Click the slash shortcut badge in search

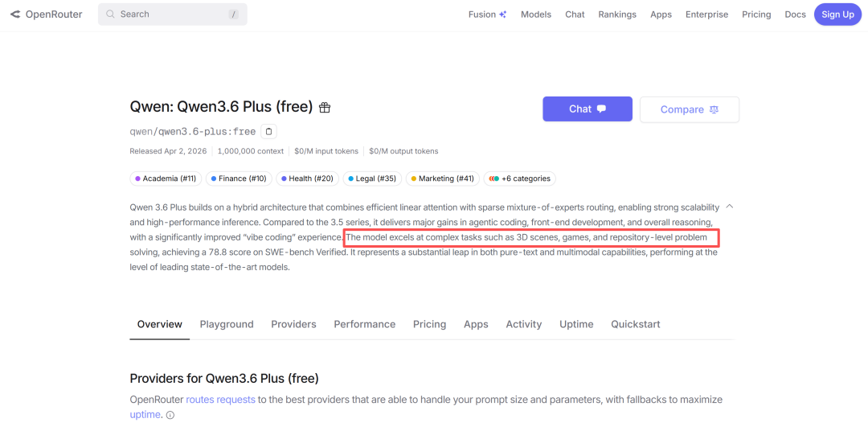pyautogui.click(x=233, y=14)
